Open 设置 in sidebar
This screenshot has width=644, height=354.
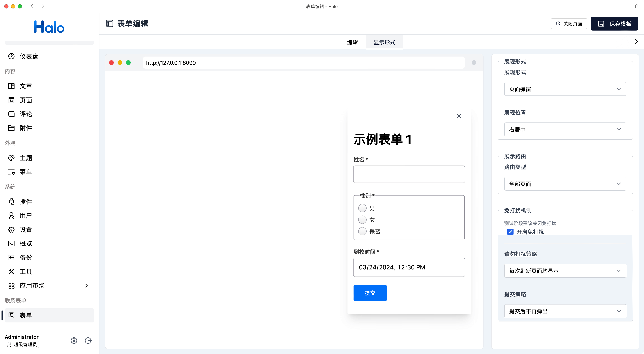click(x=49, y=230)
